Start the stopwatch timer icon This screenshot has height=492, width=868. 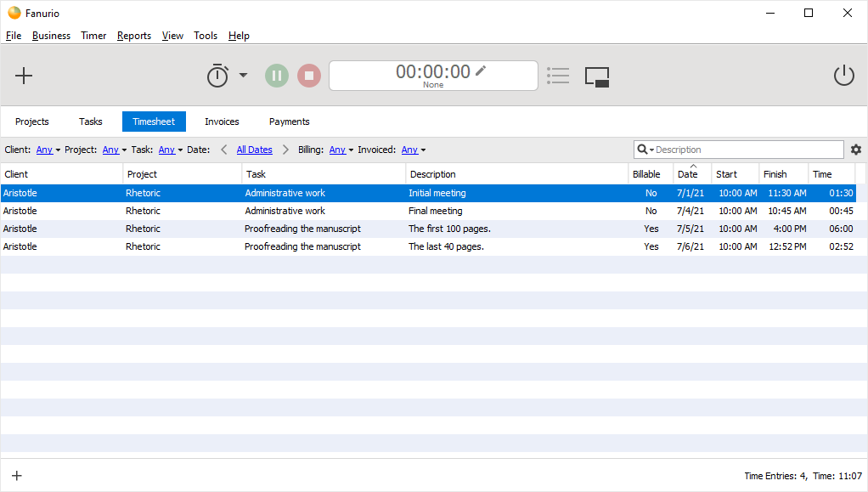click(x=217, y=76)
